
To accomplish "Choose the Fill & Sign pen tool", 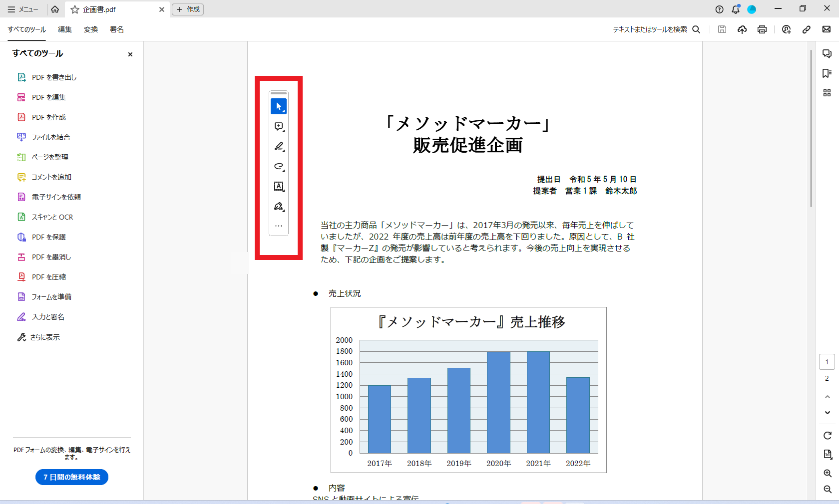I will (x=279, y=206).
